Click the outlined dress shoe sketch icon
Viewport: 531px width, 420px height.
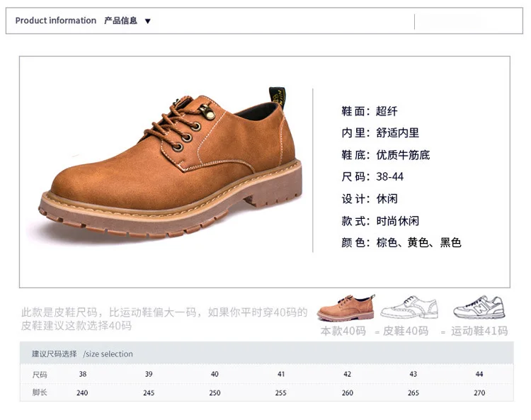pyautogui.click(x=409, y=307)
